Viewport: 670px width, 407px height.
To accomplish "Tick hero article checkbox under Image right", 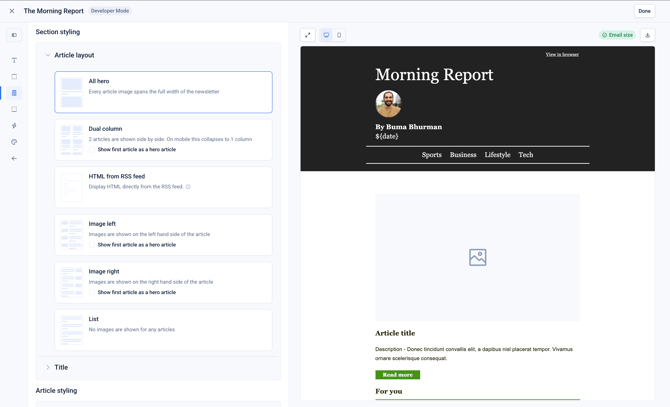I will click(x=92, y=292).
